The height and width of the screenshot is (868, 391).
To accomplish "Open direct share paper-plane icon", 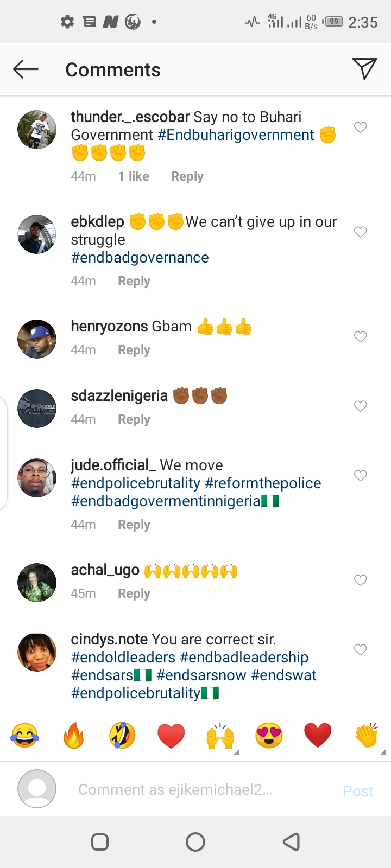I will click(x=364, y=69).
